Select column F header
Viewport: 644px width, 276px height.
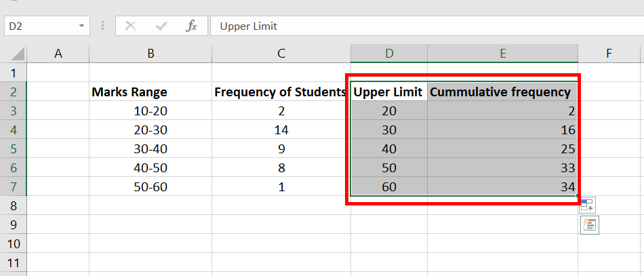pos(609,54)
